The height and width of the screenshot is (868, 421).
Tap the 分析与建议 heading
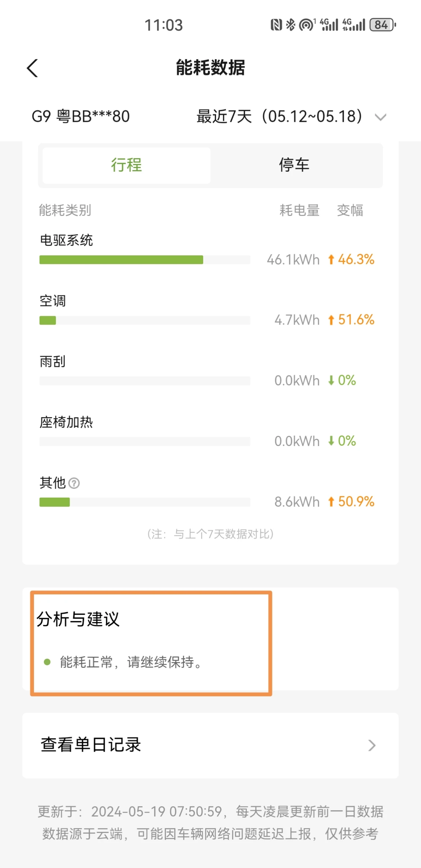point(78,619)
